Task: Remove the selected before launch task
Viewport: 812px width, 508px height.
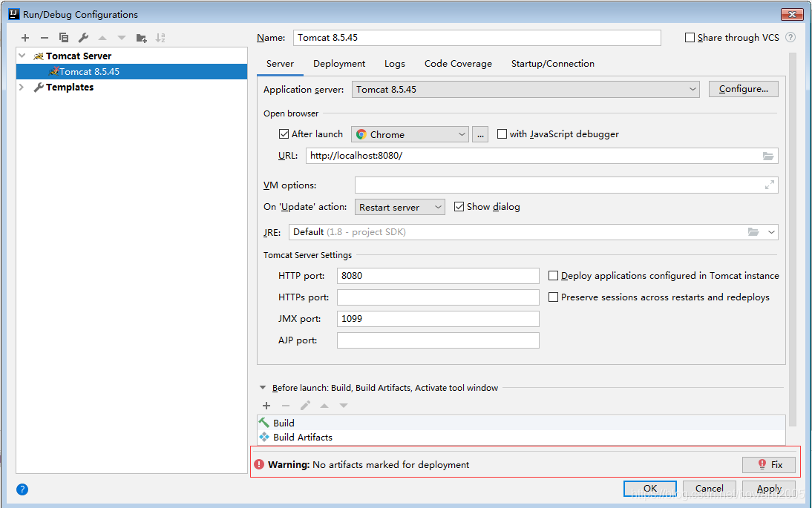Action: 285,406
